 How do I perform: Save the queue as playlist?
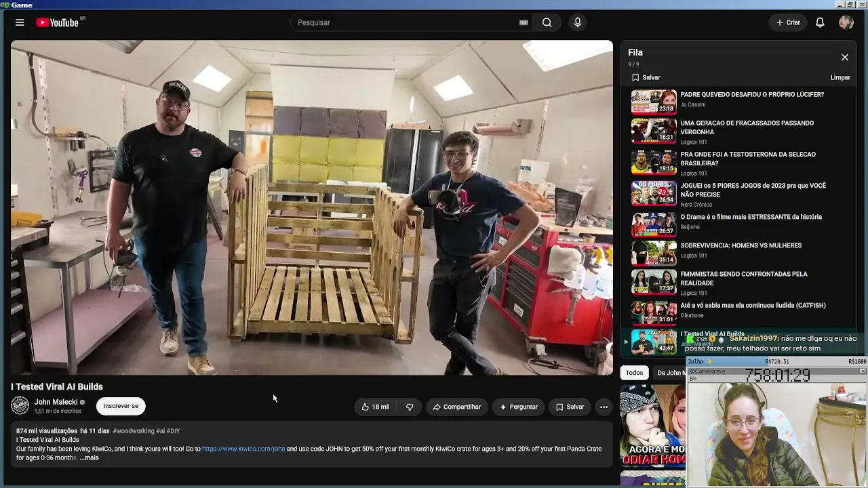[x=646, y=77]
